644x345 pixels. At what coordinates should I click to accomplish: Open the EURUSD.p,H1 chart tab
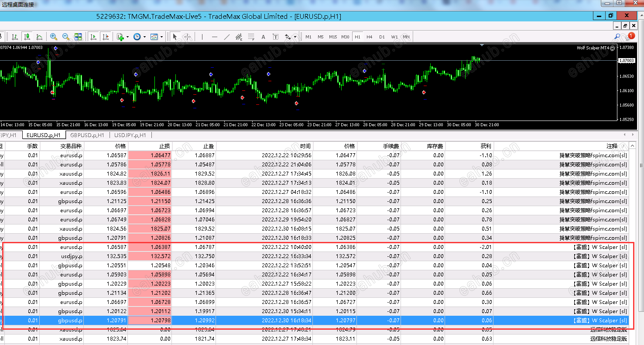pyautogui.click(x=44, y=135)
